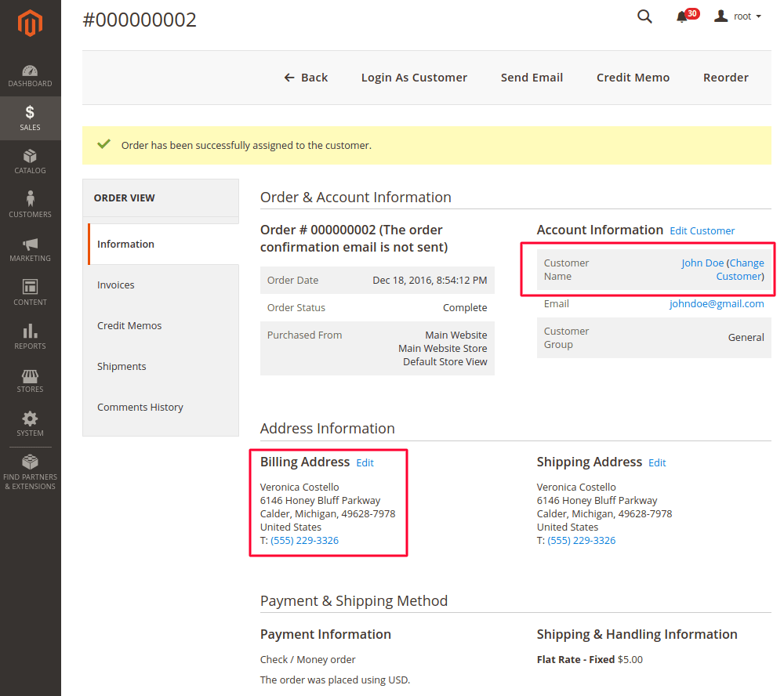Image resolution: width=784 pixels, height=696 pixels.
Task: Click the Complete order status value
Action: pos(465,307)
